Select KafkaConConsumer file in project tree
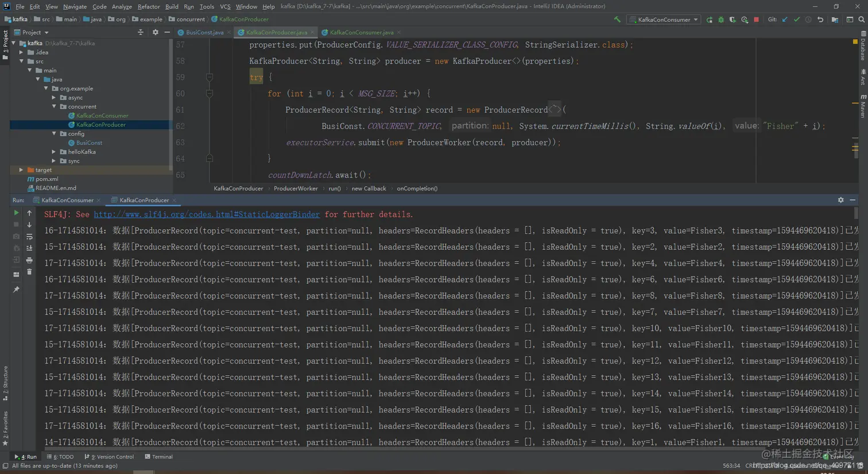The width and height of the screenshot is (868, 474). (x=102, y=115)
